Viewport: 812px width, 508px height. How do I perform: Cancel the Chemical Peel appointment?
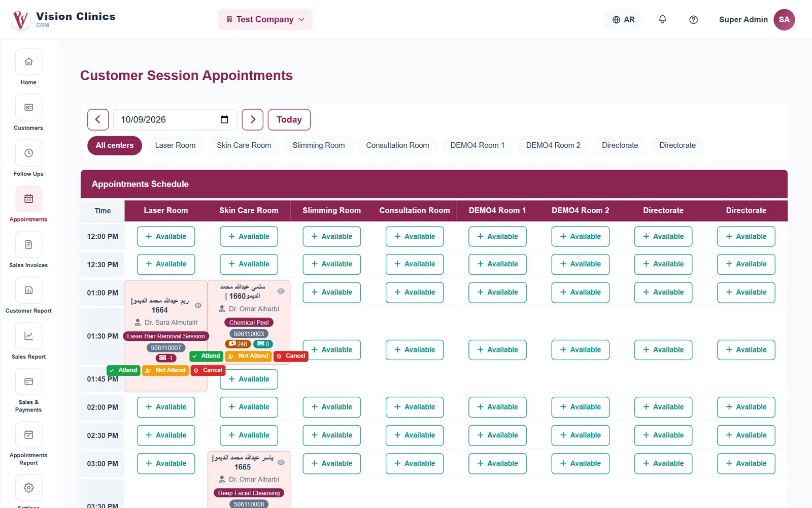(x=291, y=356)
